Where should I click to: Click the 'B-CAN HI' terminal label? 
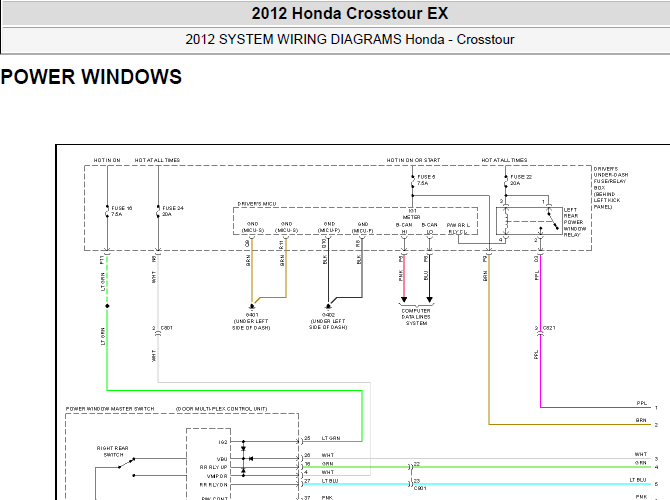(x=404, y=228)
